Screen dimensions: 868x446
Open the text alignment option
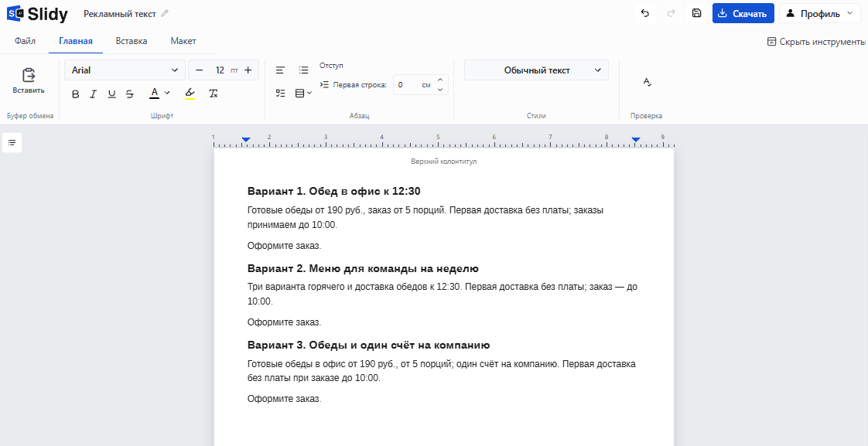[281, 70]
